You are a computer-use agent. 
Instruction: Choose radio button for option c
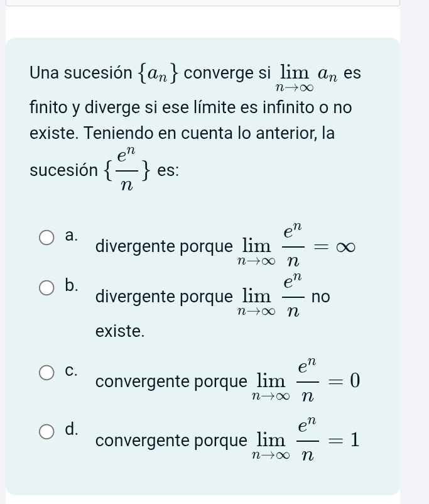(x=48, y=373)
